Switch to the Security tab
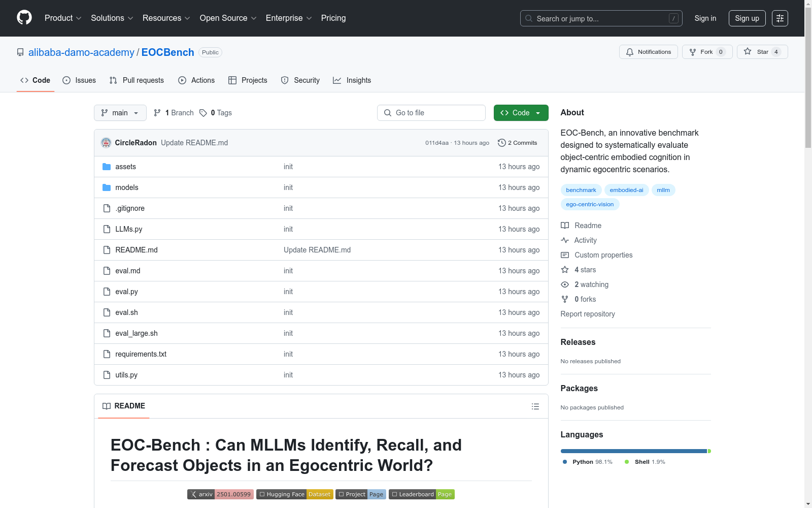Viewport: 812px width, 508px height. [300, 80]
